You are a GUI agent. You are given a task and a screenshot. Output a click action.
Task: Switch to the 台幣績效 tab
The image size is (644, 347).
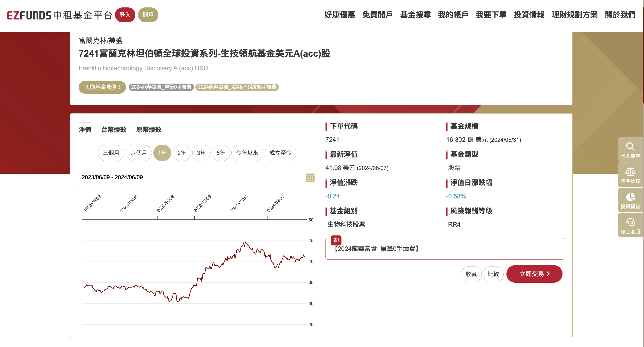114,130
